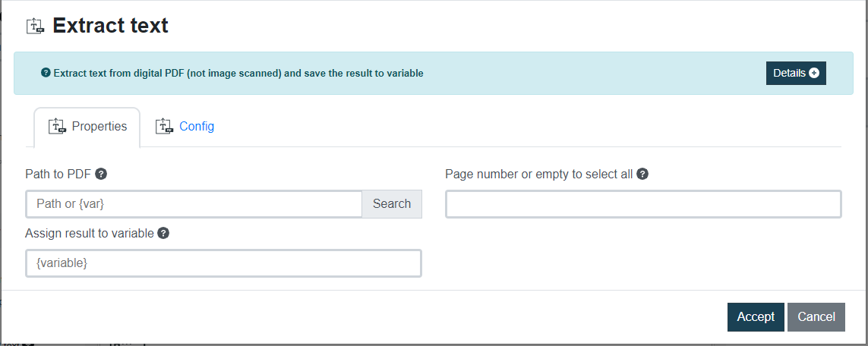Screen dimensions: 868x346
Task: Click the Accept button
Action: 755,317
